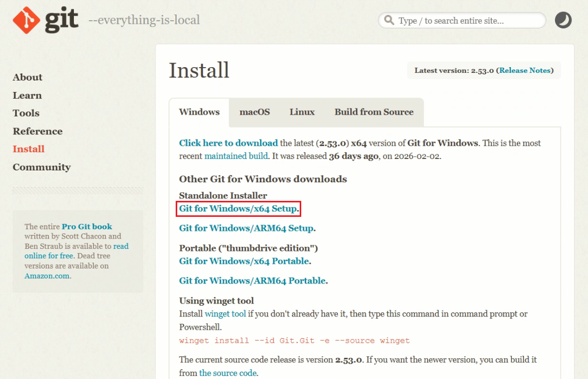
Task: Click the 'git' wordmark text
Action: click(x=62, y=20)
